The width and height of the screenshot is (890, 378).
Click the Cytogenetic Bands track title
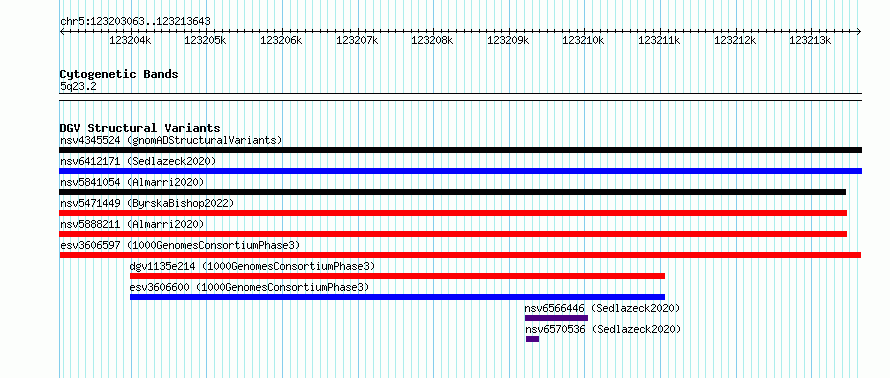(x=119, y=74)
